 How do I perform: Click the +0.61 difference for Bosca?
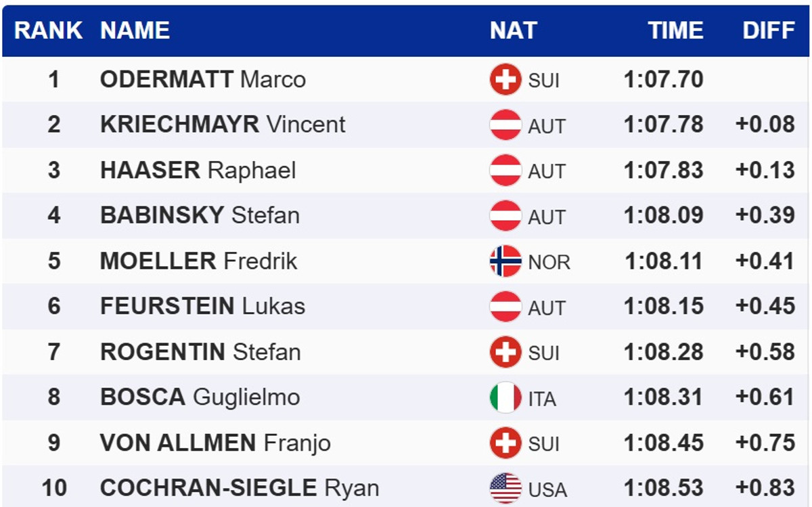pyautogui.click(x=765, y=397)
